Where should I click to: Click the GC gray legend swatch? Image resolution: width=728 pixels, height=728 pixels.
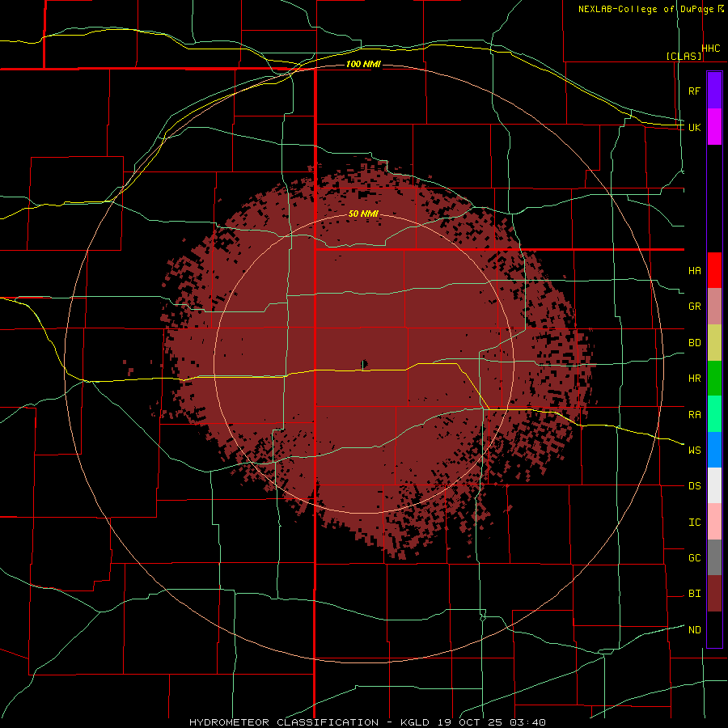coord(714,557)
